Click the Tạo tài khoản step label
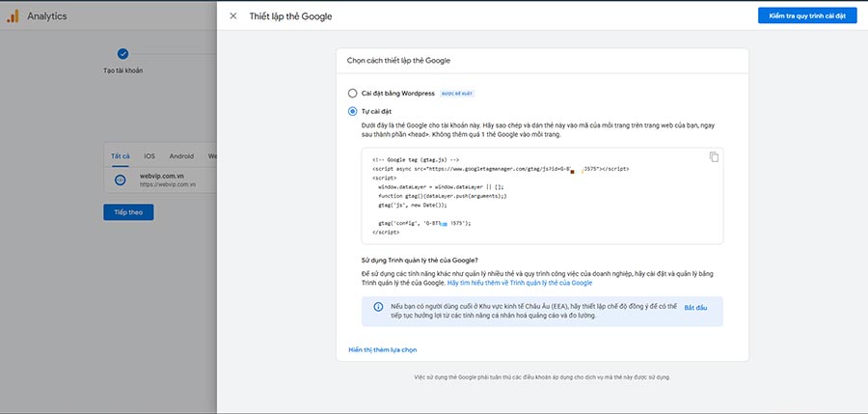The width and height of the screenshot is (868, 414). tap(122, 70)
